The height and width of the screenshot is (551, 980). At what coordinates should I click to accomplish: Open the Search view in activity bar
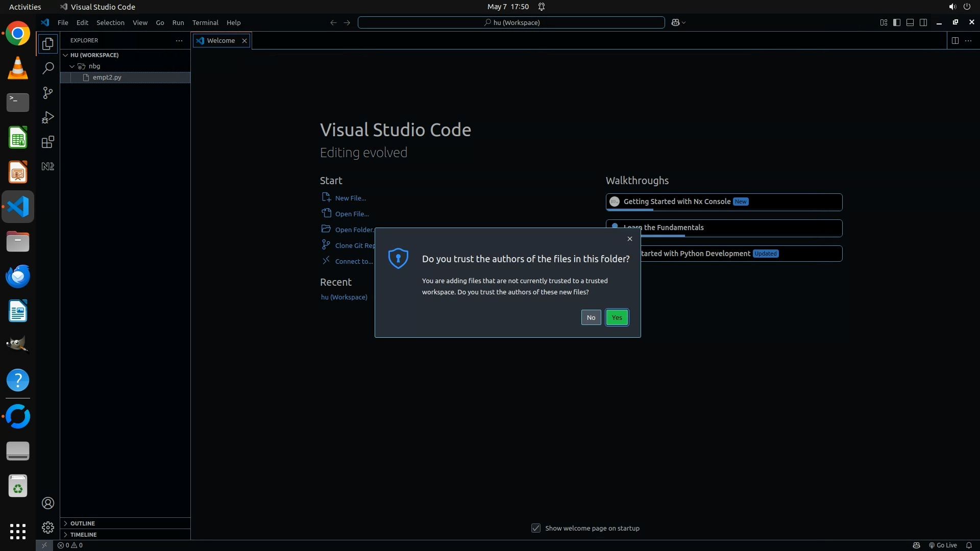point(47,68)
